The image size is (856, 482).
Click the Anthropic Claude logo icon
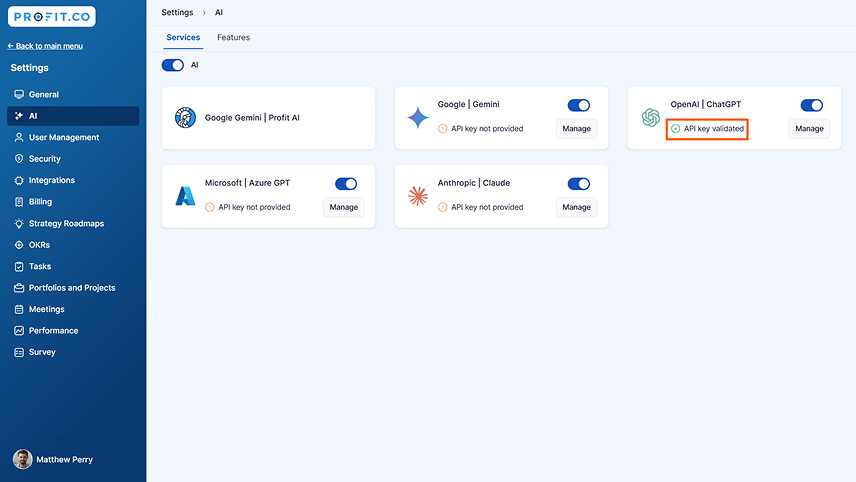tap(418, 196)
